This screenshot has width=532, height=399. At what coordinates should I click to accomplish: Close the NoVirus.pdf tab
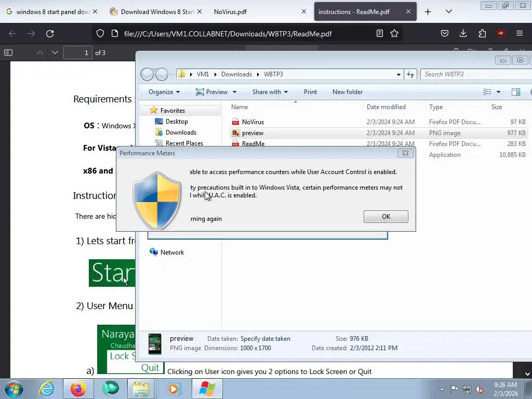pos(304,11)
